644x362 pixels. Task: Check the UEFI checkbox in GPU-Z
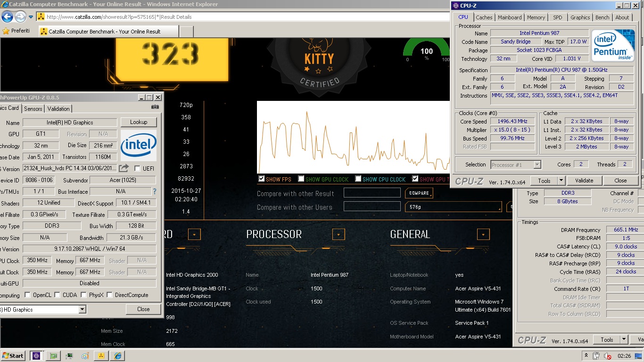click(x=137, y=168)
